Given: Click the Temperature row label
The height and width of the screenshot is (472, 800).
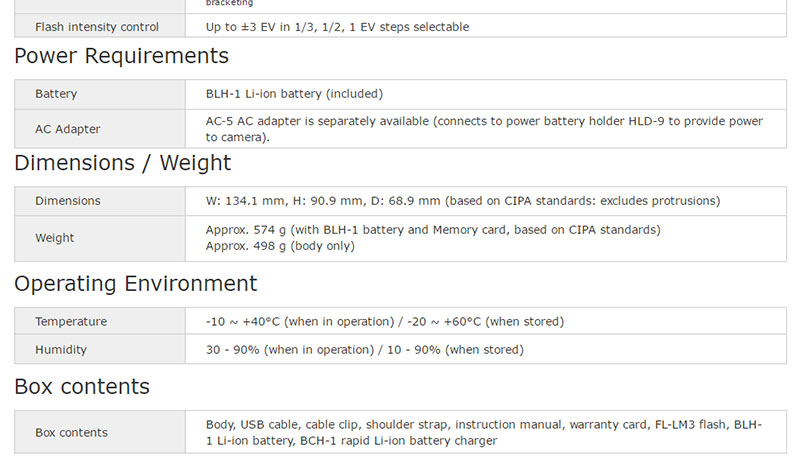Looking at the screenshot, I should [71, 322].
